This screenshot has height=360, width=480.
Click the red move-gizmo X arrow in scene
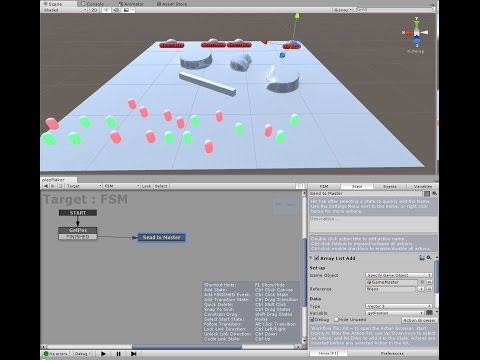[x=265, y=42]
